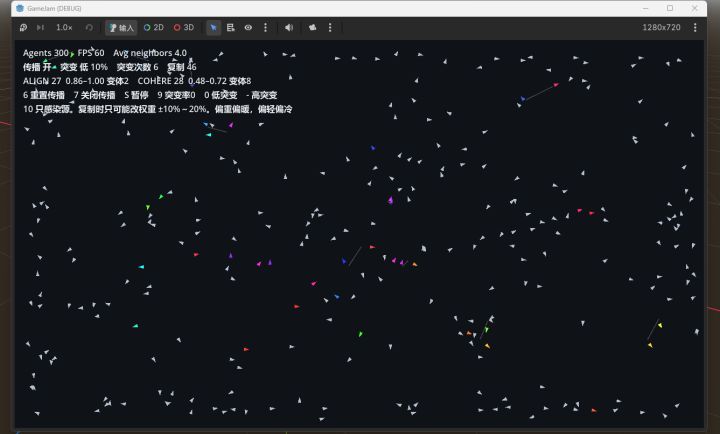The height and width of the screenshot is (434, 720).
Task: Click the 1280x720 window size label
Action: [661, 28]
